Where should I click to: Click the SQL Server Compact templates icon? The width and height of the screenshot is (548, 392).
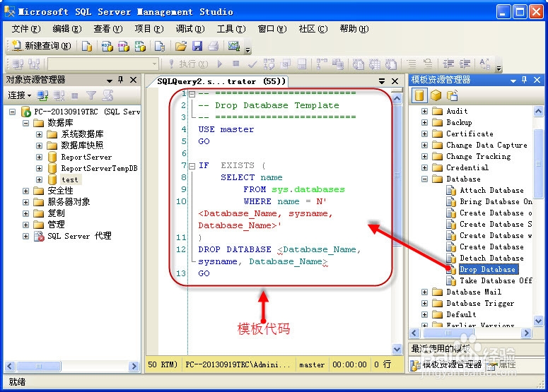(x=453, y=95)
